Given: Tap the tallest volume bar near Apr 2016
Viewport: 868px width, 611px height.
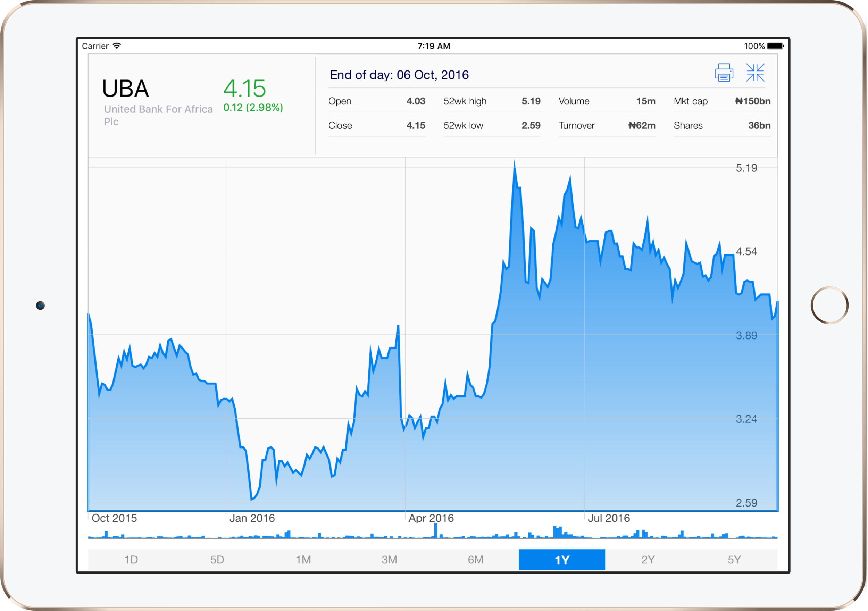Looking at the screenshot, I should (x=436, y=530).
